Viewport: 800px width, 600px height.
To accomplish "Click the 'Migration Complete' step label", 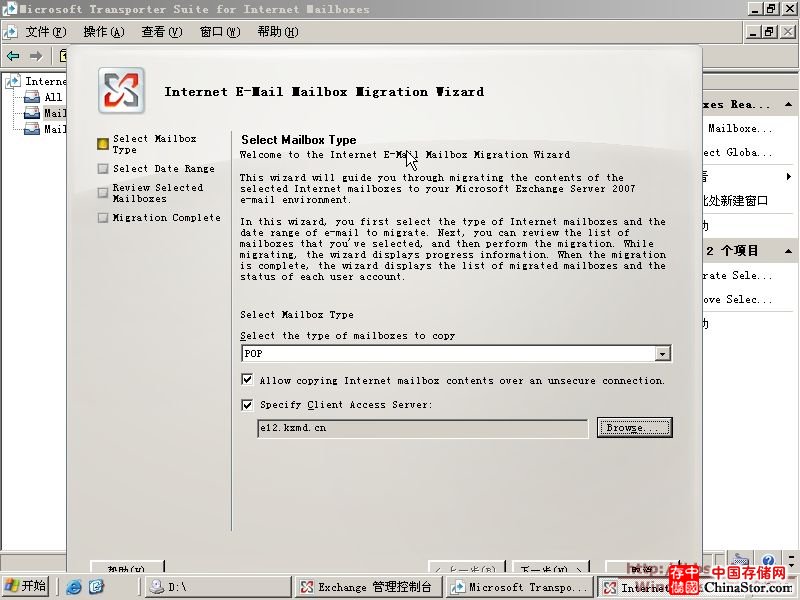I will tap(166, 218).
